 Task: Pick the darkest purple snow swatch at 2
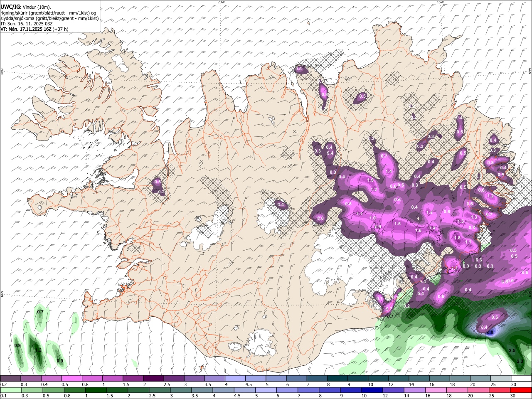153,378
